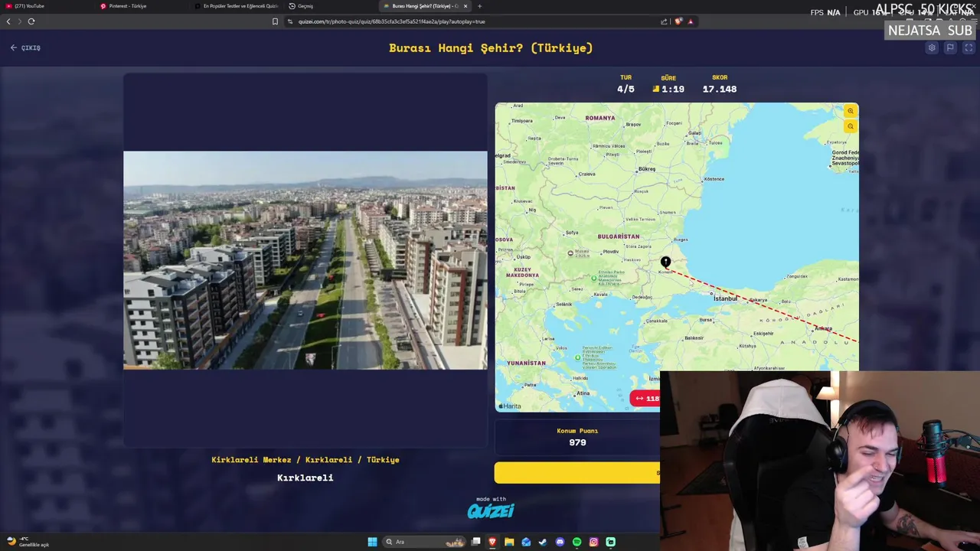Screen dimensions: 980x551
Task: Click the Kırklareli answer text
Action: point(305,478)
